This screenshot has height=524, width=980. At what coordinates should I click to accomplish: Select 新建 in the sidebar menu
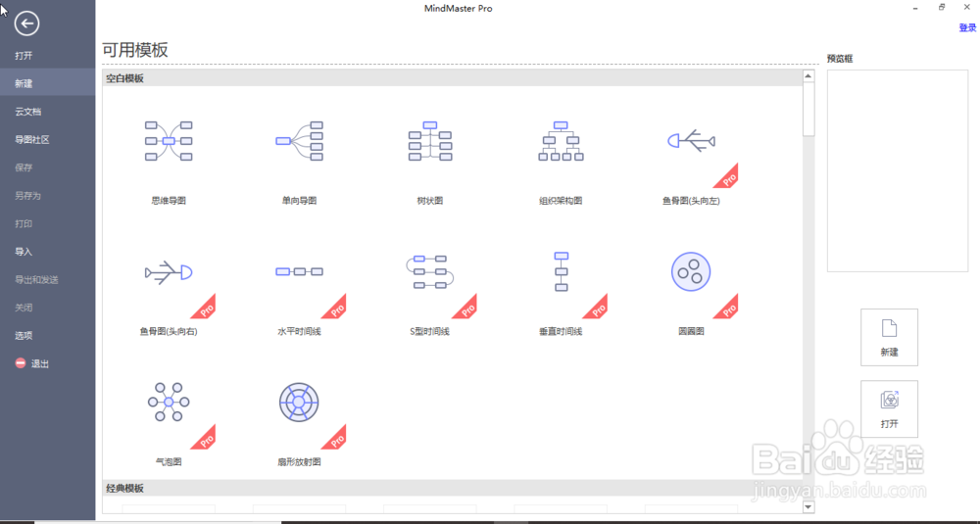47,83
